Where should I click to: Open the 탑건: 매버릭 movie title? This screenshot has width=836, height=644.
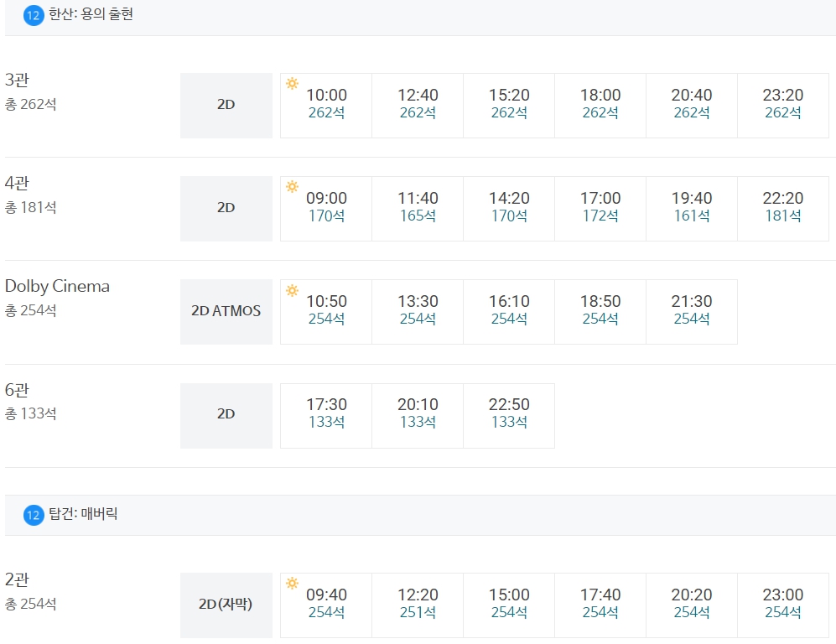click(x=83, y=514)
